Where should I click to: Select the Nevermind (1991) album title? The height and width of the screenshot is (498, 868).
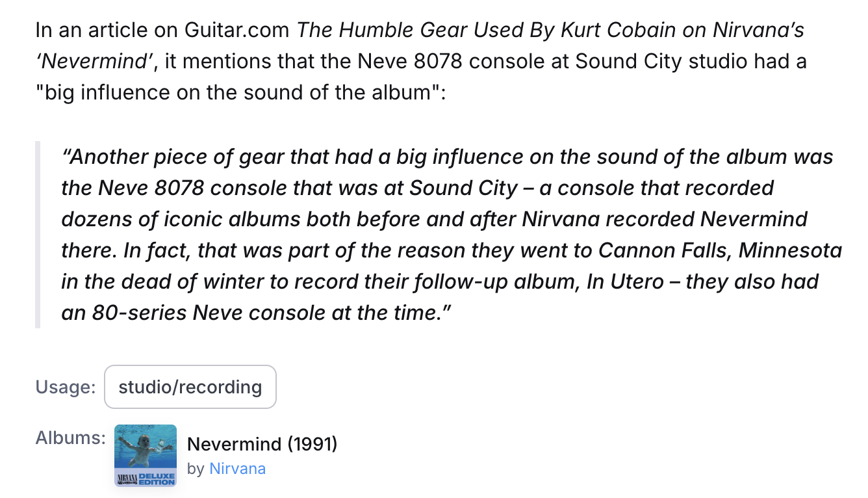coord(262,445)
